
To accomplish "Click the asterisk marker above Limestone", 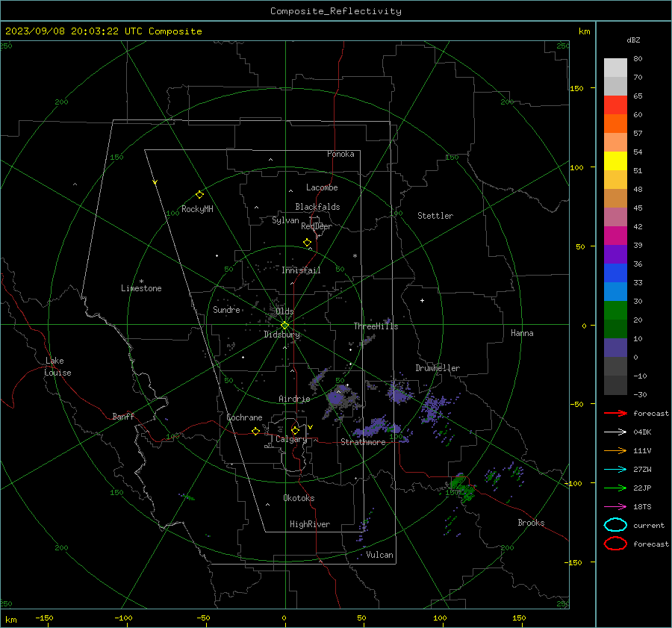I will coord(141,282).
